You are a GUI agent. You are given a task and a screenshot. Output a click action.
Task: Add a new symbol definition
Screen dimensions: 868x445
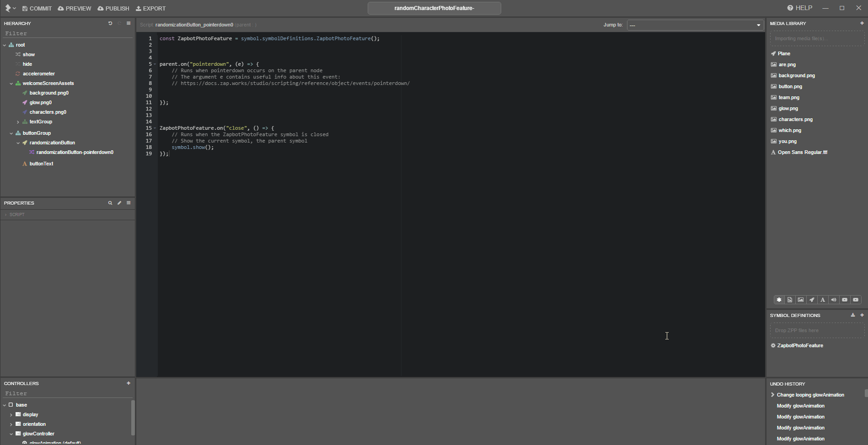coord(862,315)
